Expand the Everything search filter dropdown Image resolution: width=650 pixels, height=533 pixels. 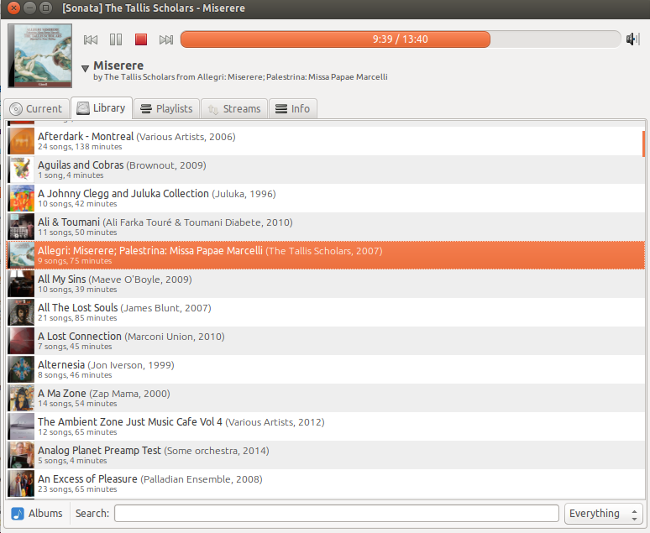coord(603,513)
